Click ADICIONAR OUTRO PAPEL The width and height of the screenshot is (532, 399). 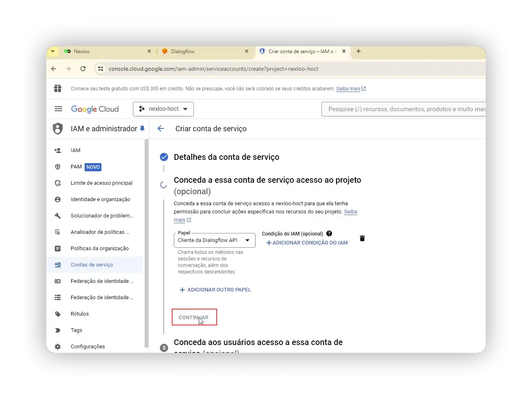coord(215,290)
